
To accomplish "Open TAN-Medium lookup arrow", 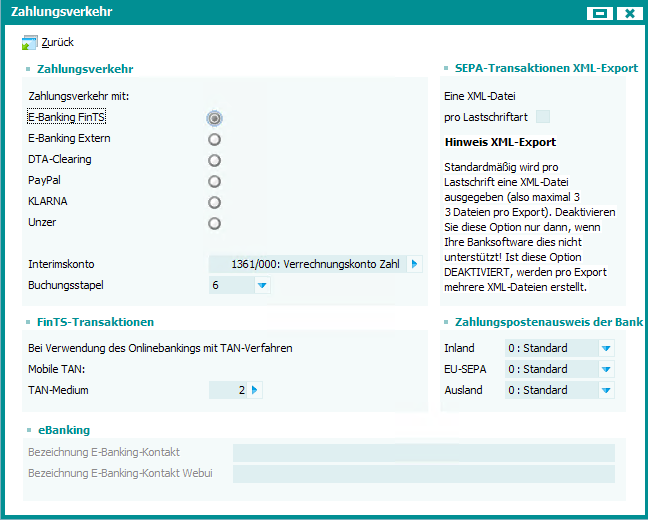I will pos(255,390).
